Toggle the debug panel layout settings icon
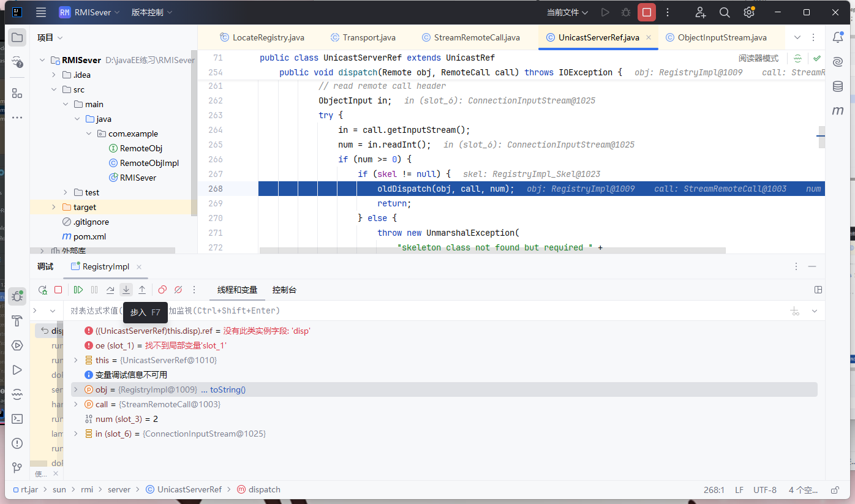This screenshot has width=855, height=504. pyautogui.click(x=818, y=290)
